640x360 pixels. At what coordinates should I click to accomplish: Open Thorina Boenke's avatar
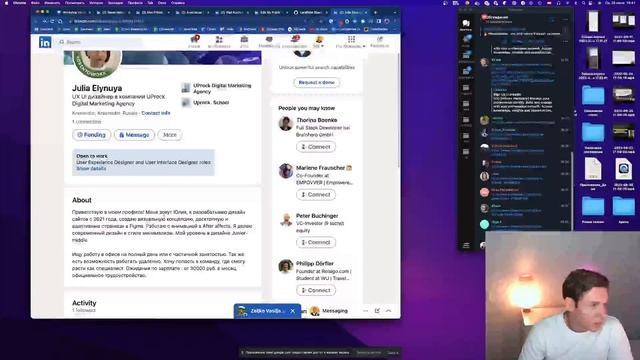[286, 123]
